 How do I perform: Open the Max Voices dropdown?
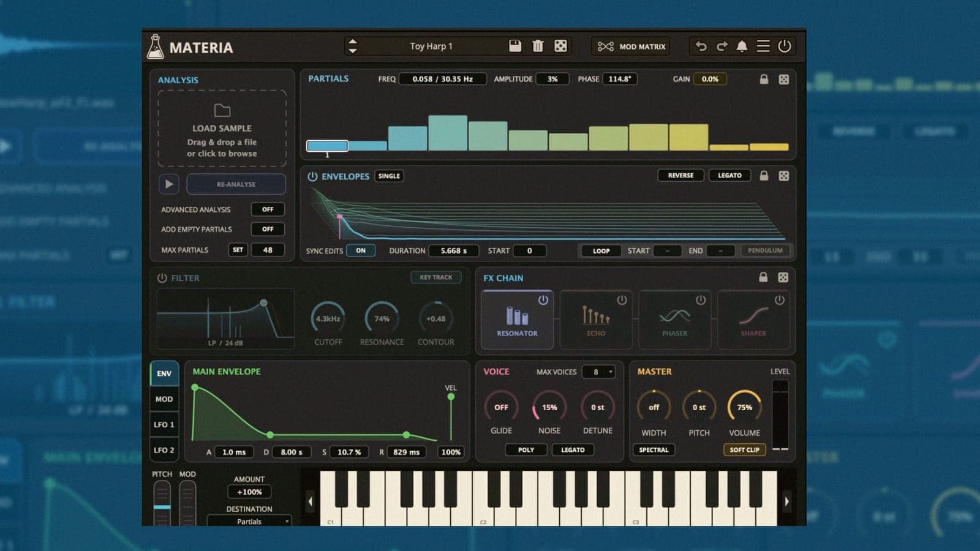tap(598, 372)
